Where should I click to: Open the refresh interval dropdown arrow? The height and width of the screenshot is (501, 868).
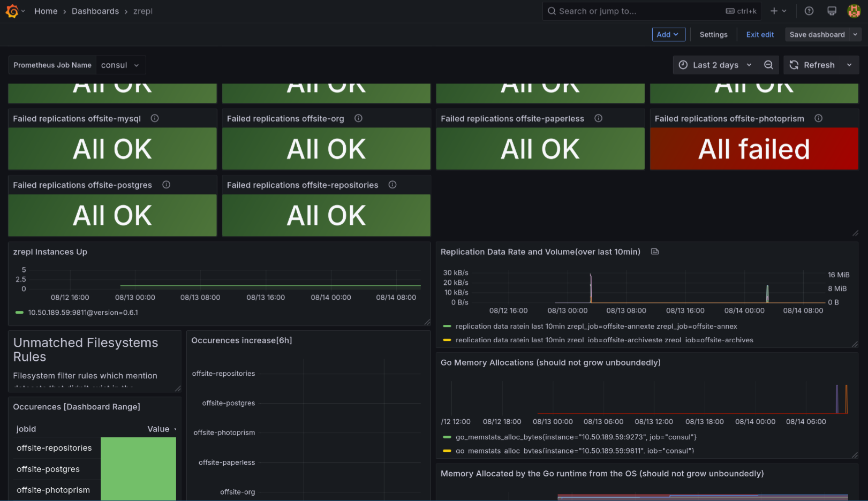coord(849,65)
